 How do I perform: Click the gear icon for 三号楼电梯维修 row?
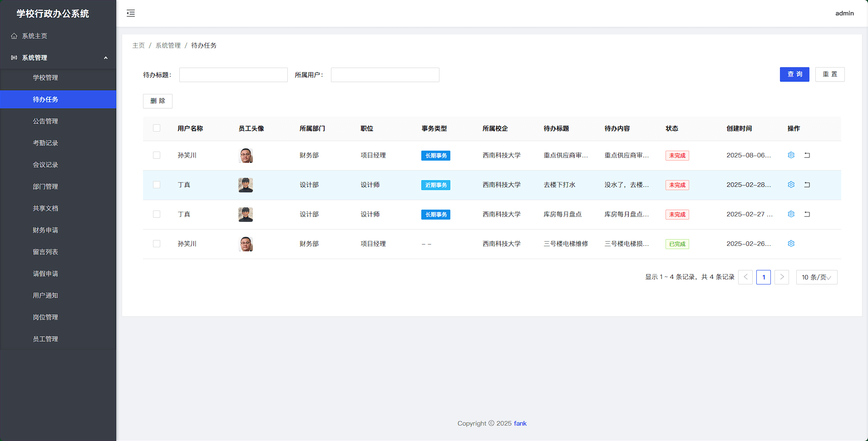pyautogui.click(x=791, y=244)
